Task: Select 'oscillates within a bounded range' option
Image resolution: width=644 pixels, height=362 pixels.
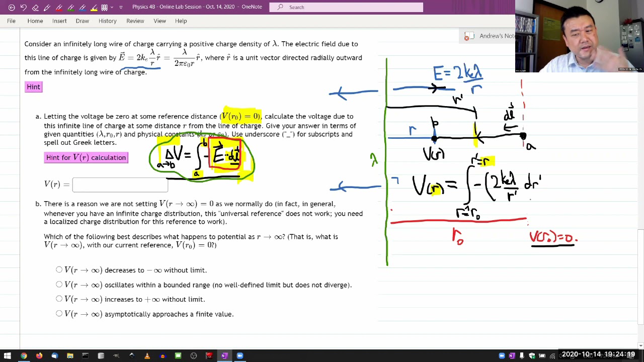Action: pyautogui.click(x=59, y=285)
